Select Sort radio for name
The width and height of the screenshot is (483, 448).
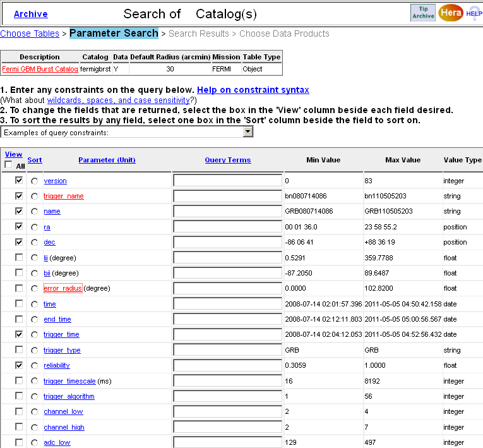[x=35, y=212]
